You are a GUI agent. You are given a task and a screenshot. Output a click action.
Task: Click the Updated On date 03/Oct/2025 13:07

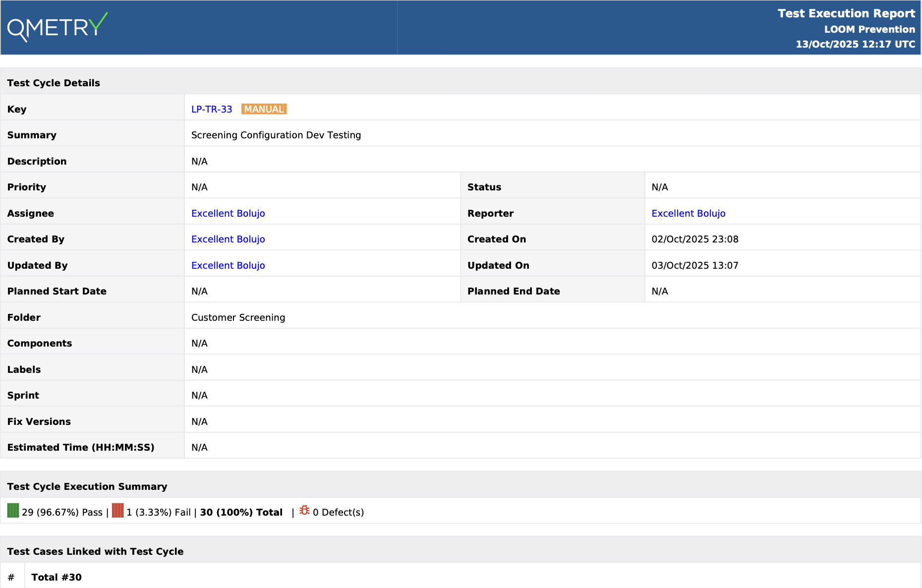coord(694,265)
